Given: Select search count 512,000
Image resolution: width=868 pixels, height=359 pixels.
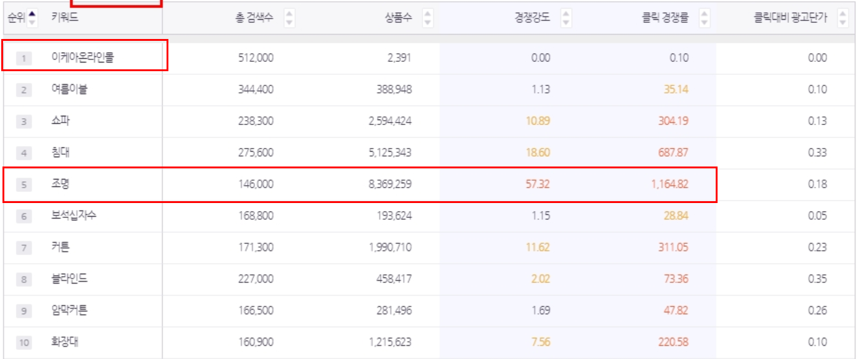Looking at the screenshot, I should [x=256, y=58].
